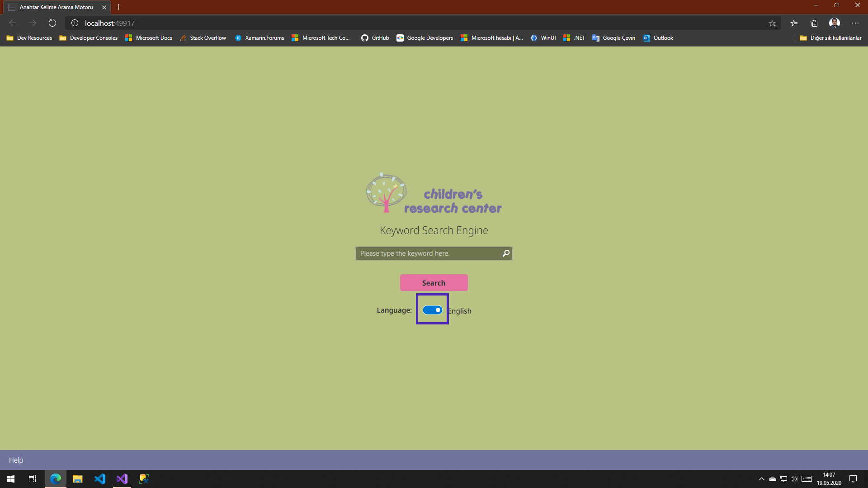The image size is (868, 488).
Task: Open the Collections icon
Action: tap(814, 23)
